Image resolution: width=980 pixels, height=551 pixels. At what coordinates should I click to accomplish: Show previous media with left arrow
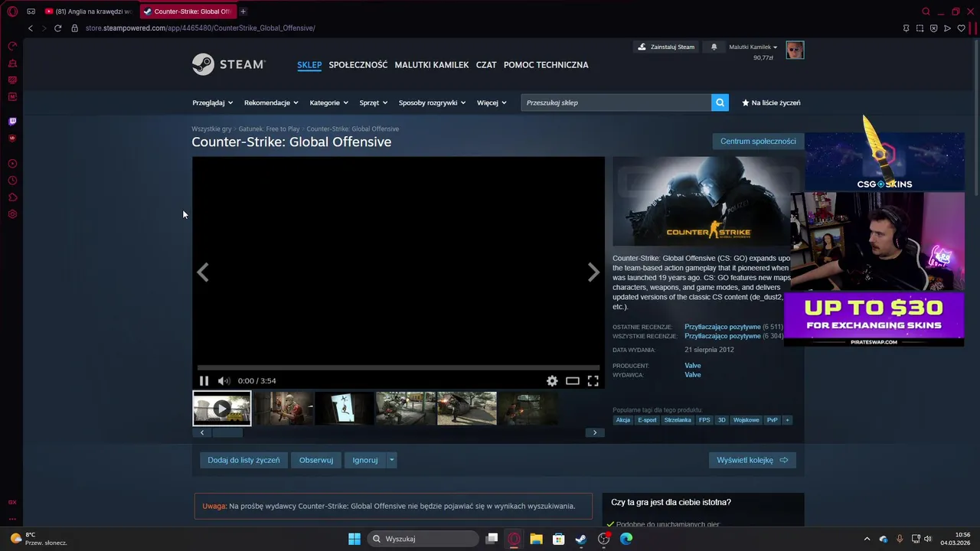pos(203,272)
